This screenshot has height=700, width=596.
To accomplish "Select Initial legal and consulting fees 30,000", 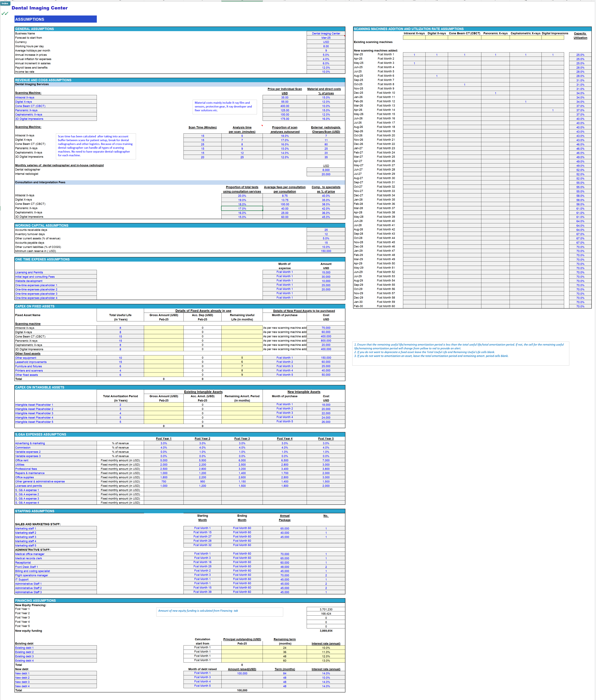I will (x=326, y=277).
